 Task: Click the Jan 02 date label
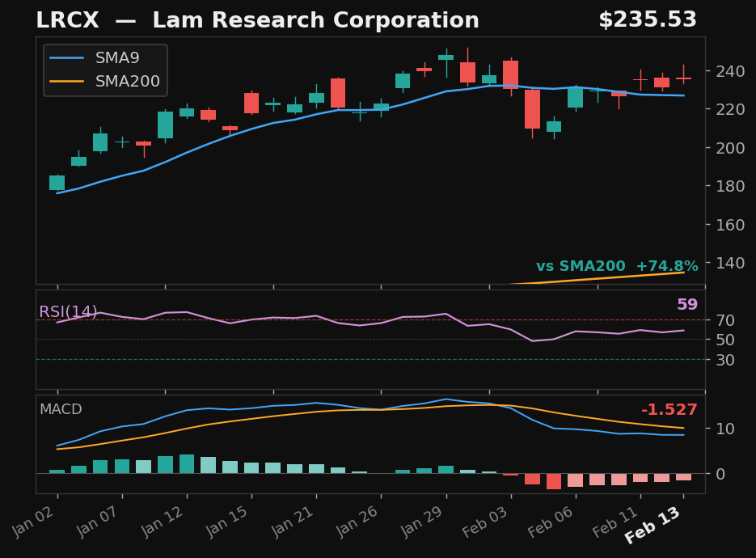[x=33, y=522]
